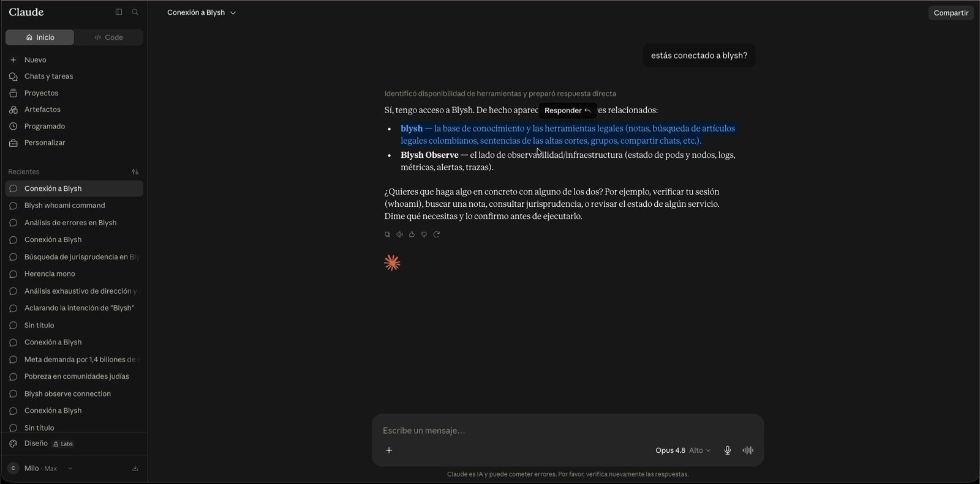Screen dimensions: 980x484
Task: Open Personalizar settings
Action: point(74,143)
